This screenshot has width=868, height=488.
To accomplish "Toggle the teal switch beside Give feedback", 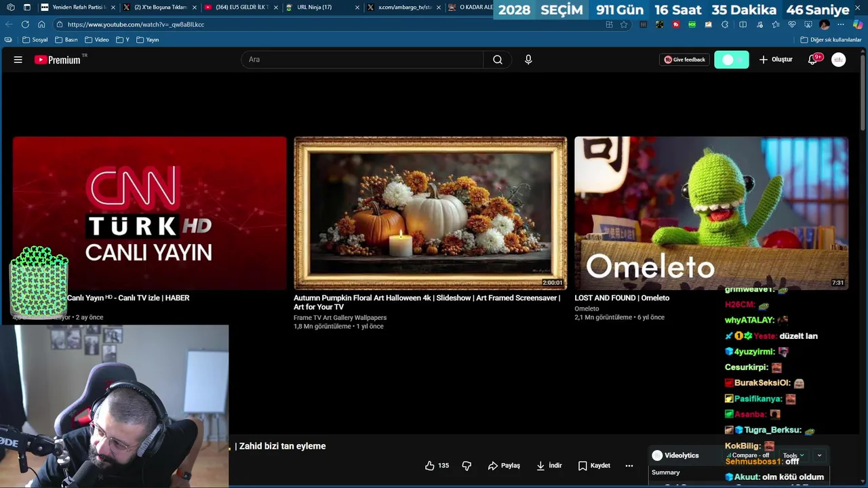I will (x=732, y=60).
